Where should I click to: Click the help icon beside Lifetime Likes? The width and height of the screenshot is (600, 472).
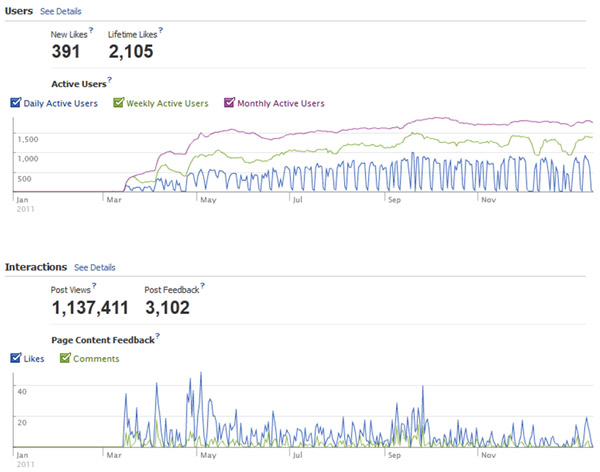160,31
